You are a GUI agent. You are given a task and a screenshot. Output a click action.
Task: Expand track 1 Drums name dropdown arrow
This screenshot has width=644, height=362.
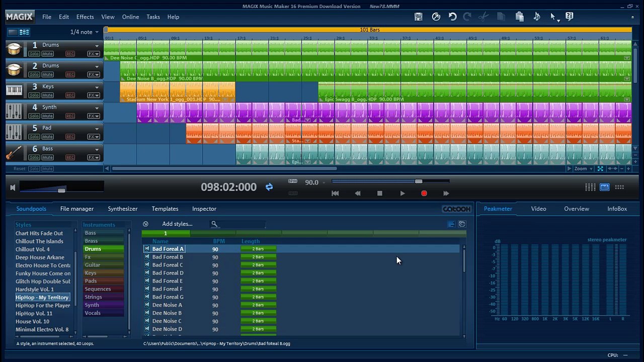tap(97, 46)
